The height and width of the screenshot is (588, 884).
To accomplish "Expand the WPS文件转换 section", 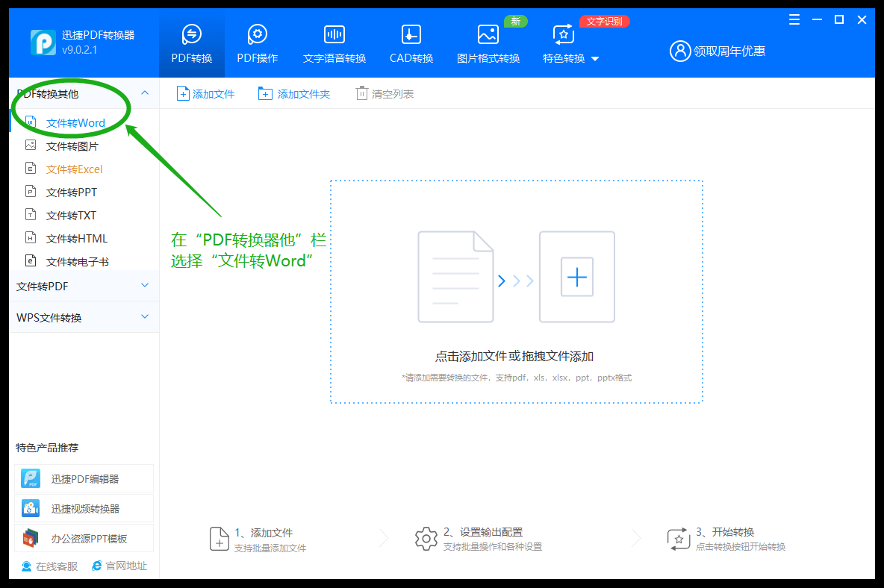I will [x=84, y=316].
